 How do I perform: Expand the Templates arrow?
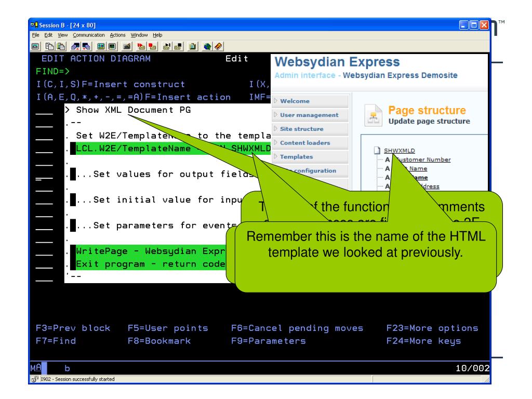pos(275,156)
